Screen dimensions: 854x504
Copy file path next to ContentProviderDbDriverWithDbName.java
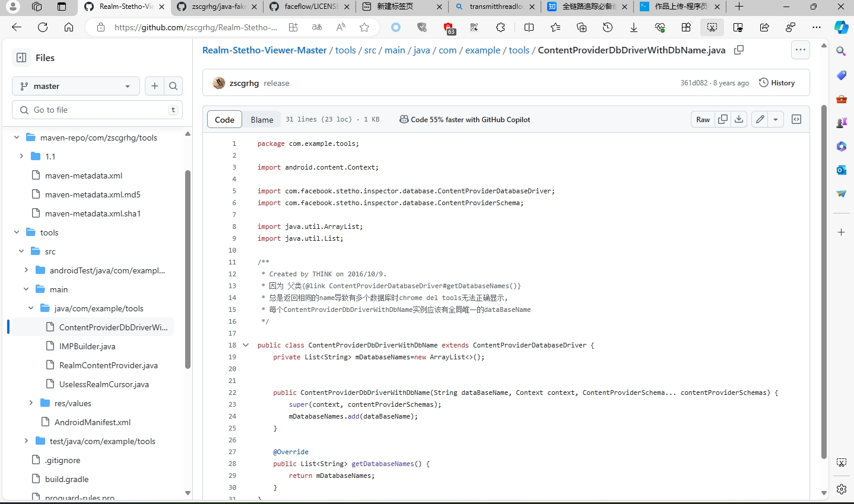(x=739, y=50)
